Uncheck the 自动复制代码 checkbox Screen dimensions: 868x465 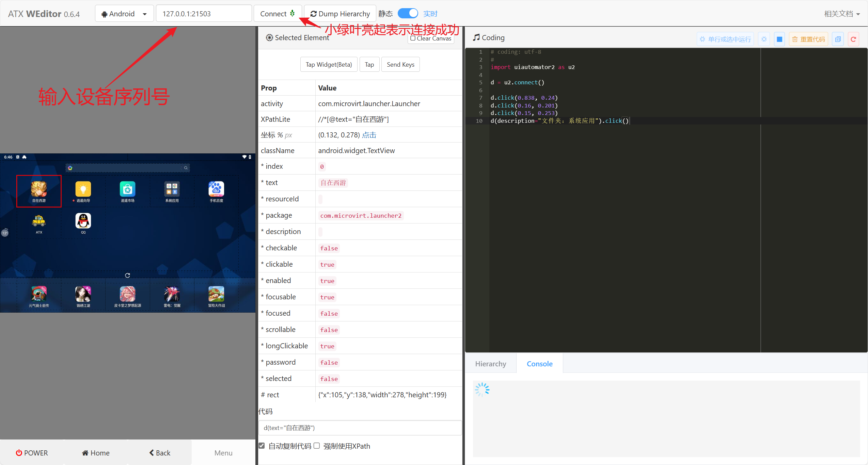pyautogui.click(x=262, y=446)
